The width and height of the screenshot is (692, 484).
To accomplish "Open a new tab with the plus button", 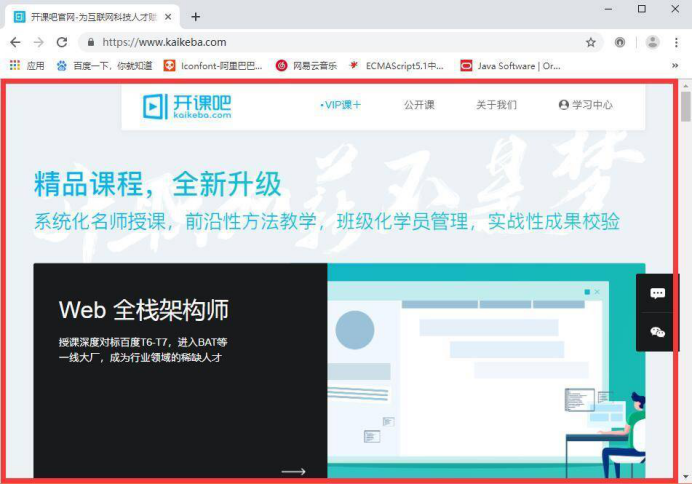I will click(196, 17).
